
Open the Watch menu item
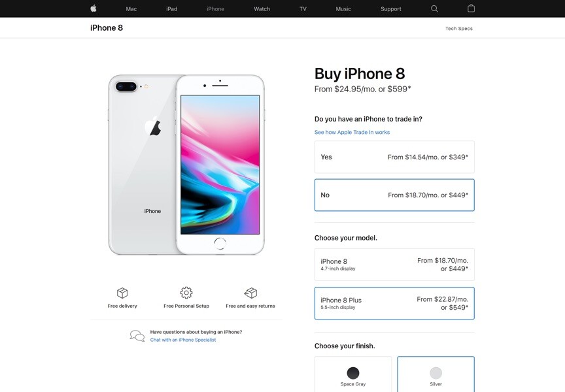(x=262, y=9)
